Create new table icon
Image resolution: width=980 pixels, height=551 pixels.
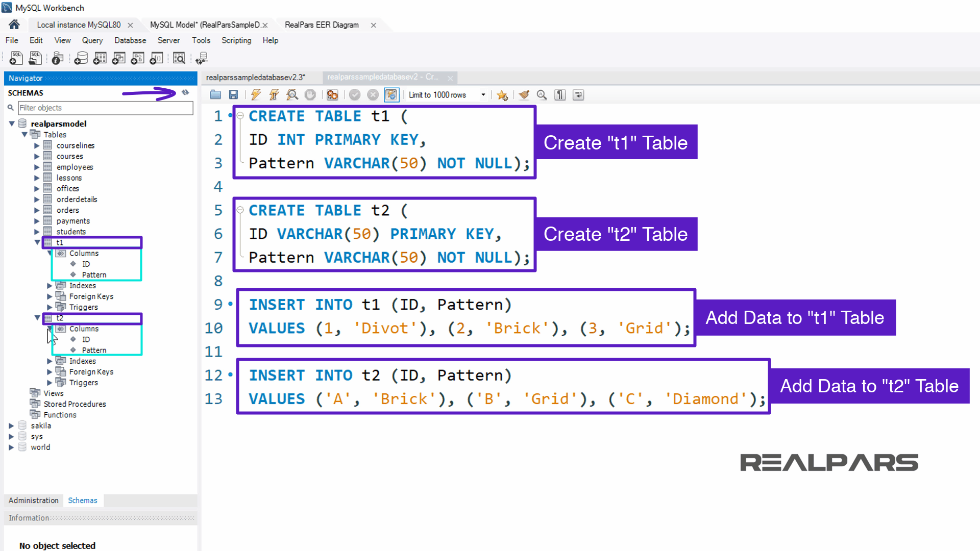(100, 58)
